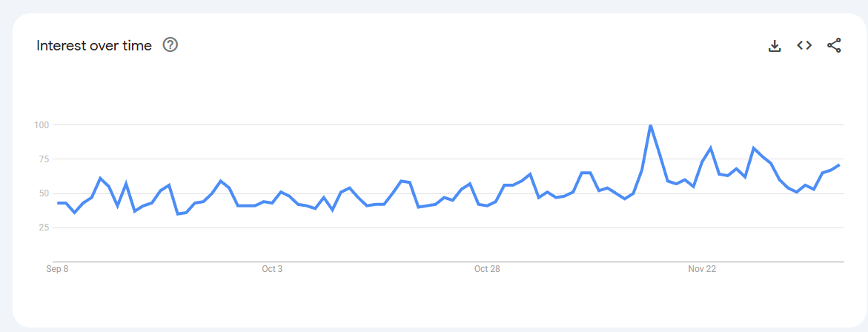Select the Sep 8 date label
This screenshot has height=332, width=868.
pyautogui.click(x=57, y=269)
